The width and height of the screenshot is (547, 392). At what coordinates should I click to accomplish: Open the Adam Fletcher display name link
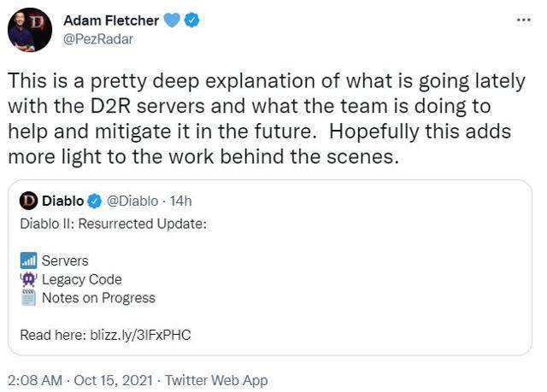[x=111, y=20]
